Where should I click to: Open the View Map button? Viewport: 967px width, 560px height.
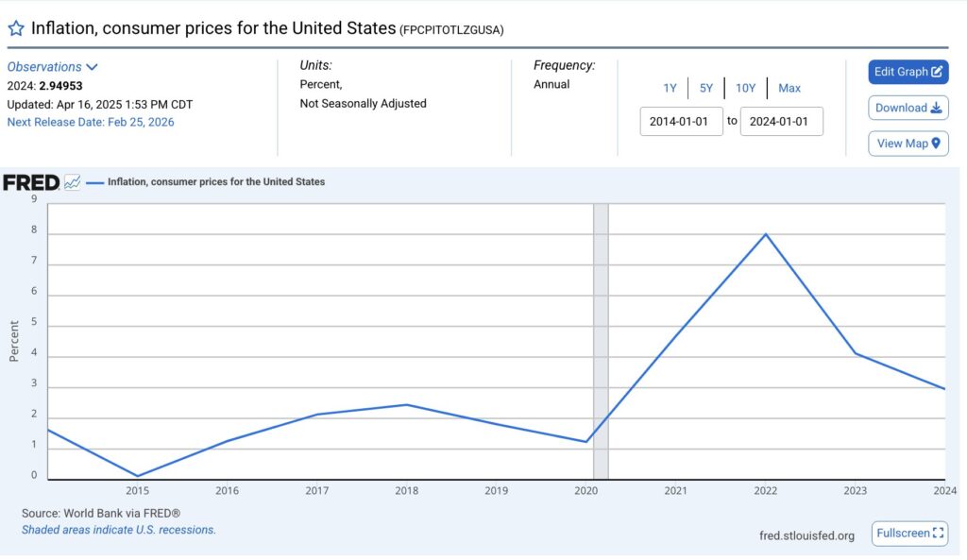908,144
